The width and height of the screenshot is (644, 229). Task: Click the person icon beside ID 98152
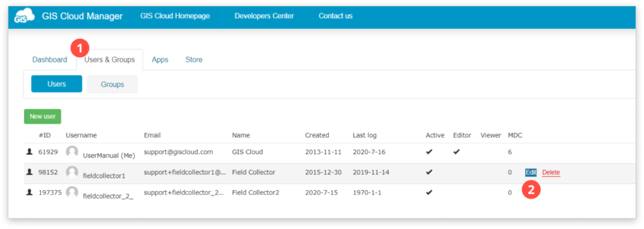[x=29, y=172]
